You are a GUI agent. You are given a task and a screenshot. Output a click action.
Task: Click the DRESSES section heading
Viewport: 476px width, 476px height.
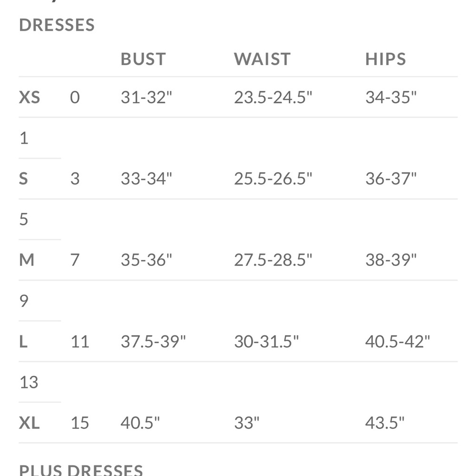[x=57, y=25]
